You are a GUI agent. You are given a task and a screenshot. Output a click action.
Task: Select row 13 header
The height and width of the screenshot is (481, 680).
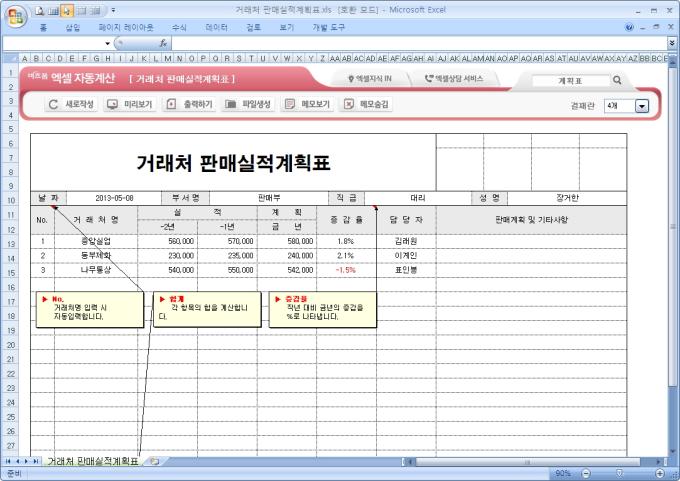point(11,244)
